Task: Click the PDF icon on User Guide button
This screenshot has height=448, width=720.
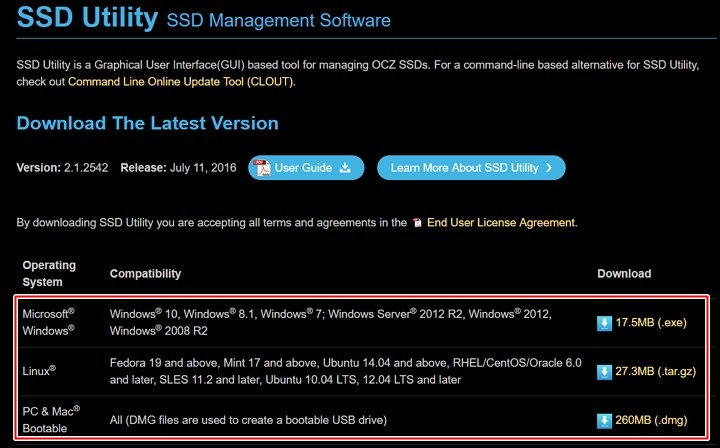Action: point(262,168)
